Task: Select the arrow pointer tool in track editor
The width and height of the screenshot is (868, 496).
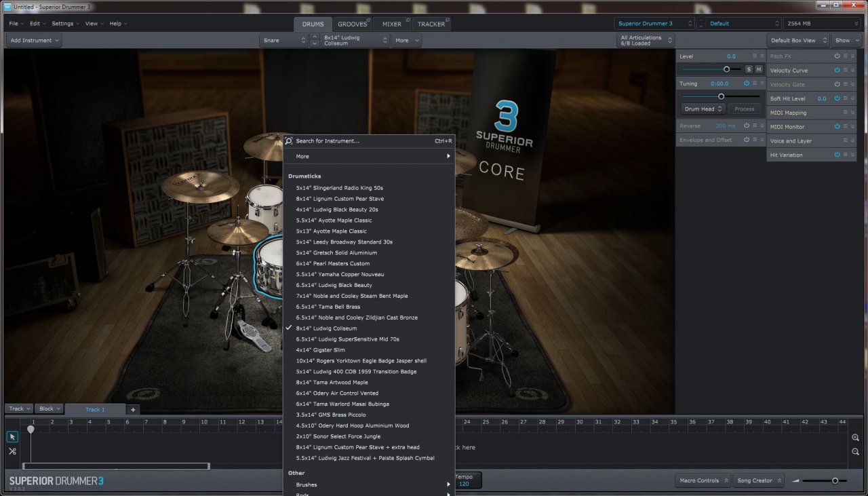Action: point(12,437)
